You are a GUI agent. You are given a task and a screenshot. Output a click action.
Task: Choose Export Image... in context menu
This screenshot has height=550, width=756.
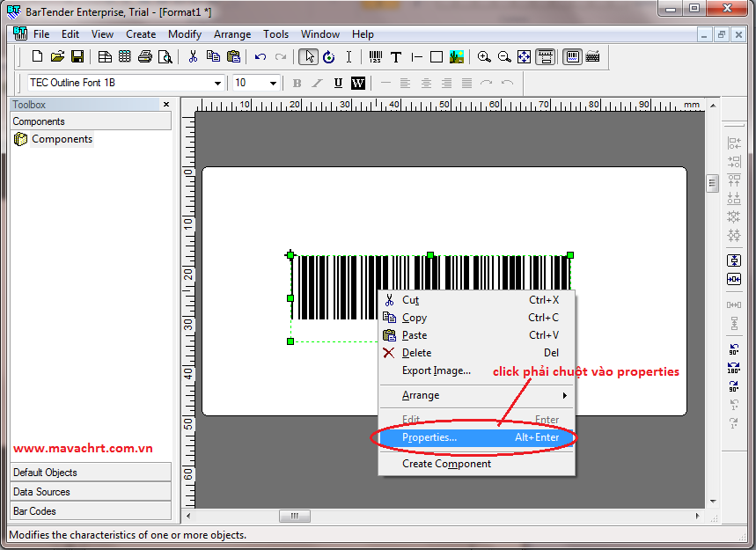[x=476, y=370]
